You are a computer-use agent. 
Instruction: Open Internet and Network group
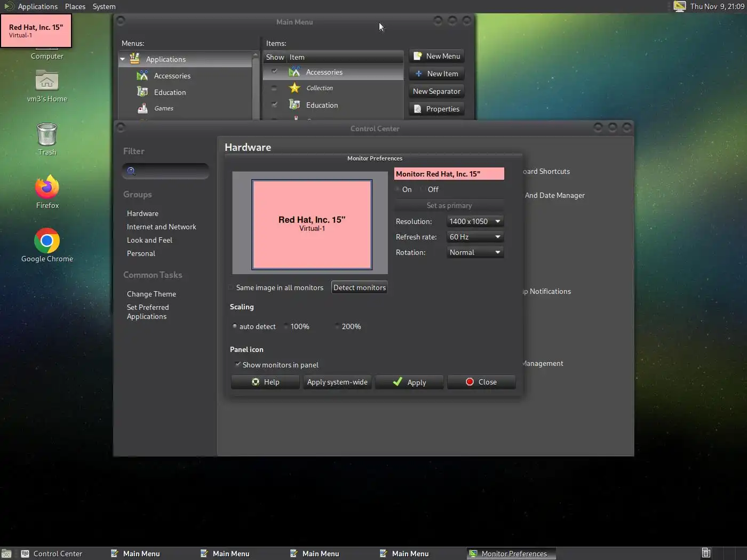tap(162, 227)
